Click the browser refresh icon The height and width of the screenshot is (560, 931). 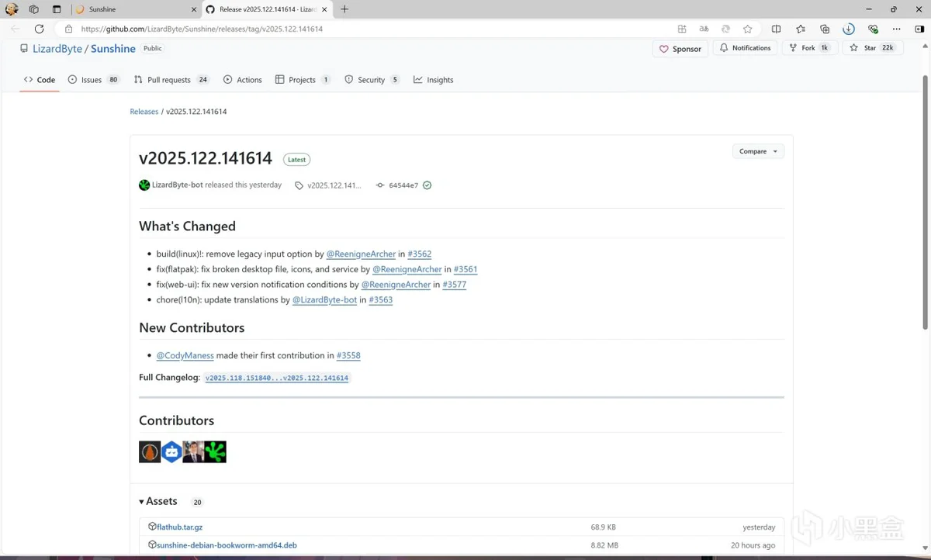[39, 29]
